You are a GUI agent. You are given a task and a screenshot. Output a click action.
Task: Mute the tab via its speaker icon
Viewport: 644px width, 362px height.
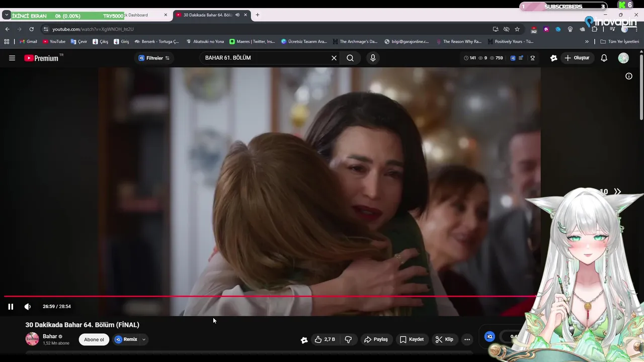coord(237,15)
